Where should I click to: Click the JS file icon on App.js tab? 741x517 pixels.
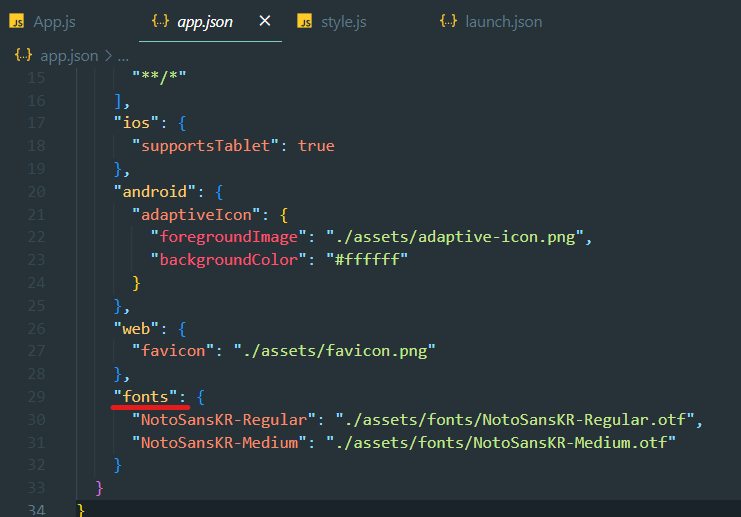click(x=17, y=21)
